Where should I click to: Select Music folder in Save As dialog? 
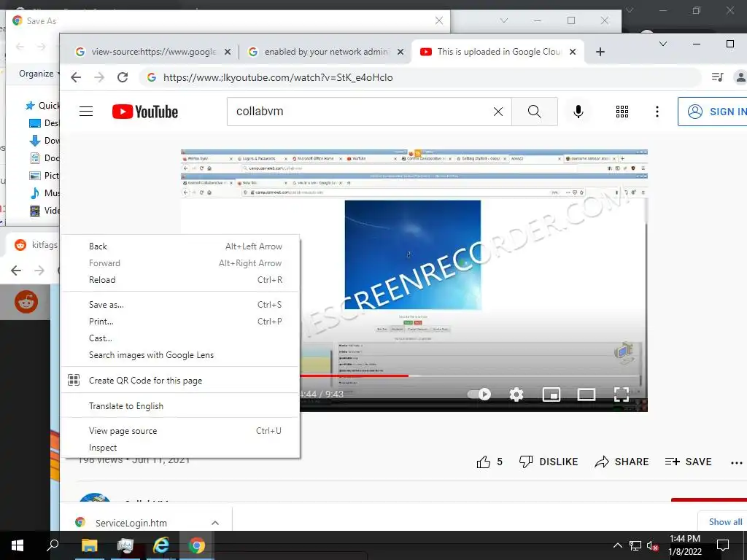[x=44, y=192]
